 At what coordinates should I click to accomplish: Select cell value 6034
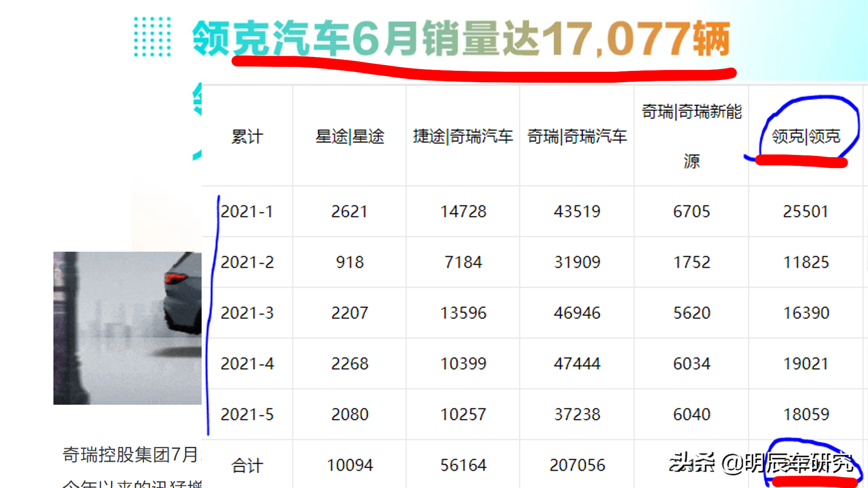pyautogui.click(x=692, y=364)
